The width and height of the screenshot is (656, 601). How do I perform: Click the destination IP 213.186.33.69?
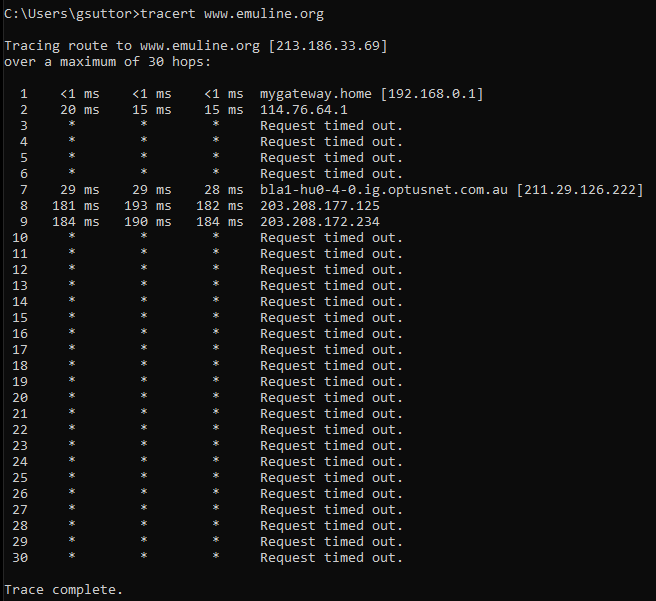pos(328,46)
